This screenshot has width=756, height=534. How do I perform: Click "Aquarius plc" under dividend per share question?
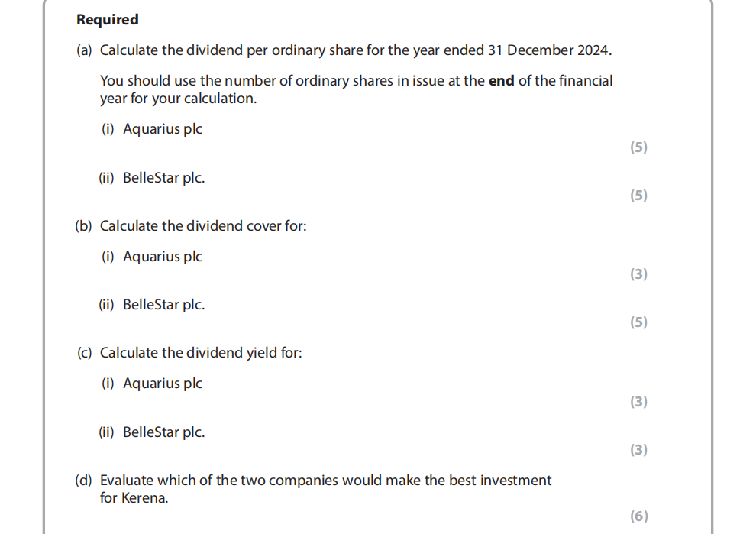[x=162, y=129]
